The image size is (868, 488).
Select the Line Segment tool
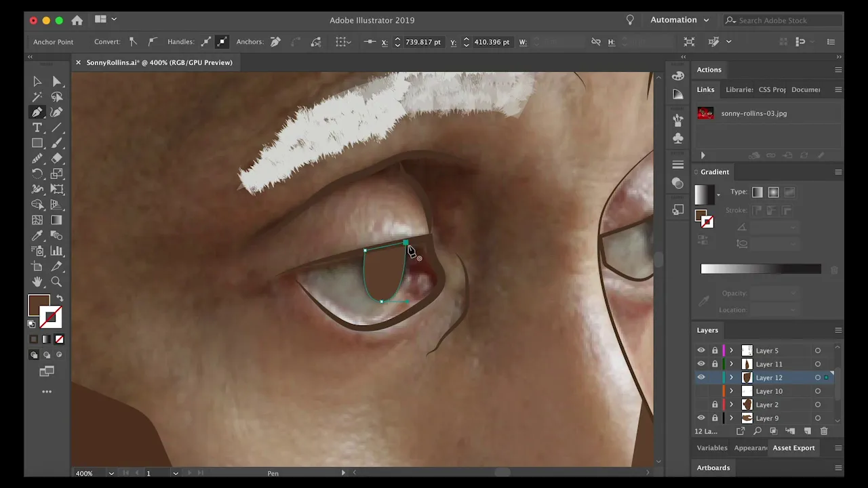57,128
